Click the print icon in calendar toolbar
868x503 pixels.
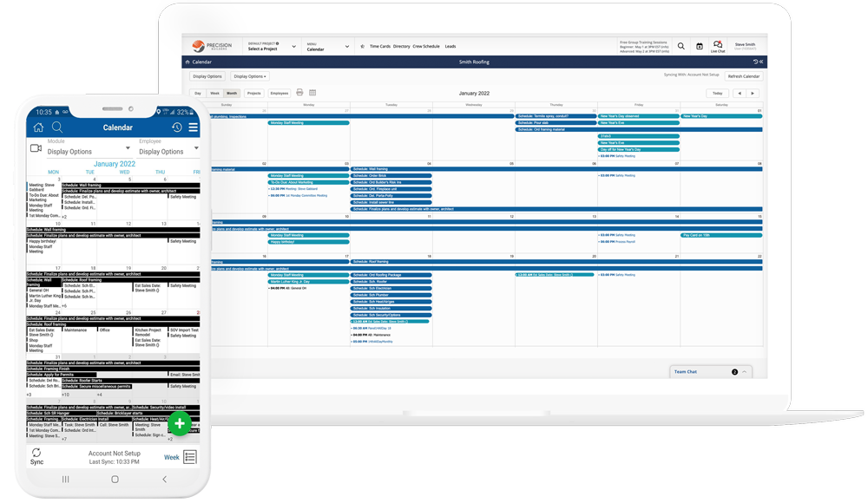(299, 93)
